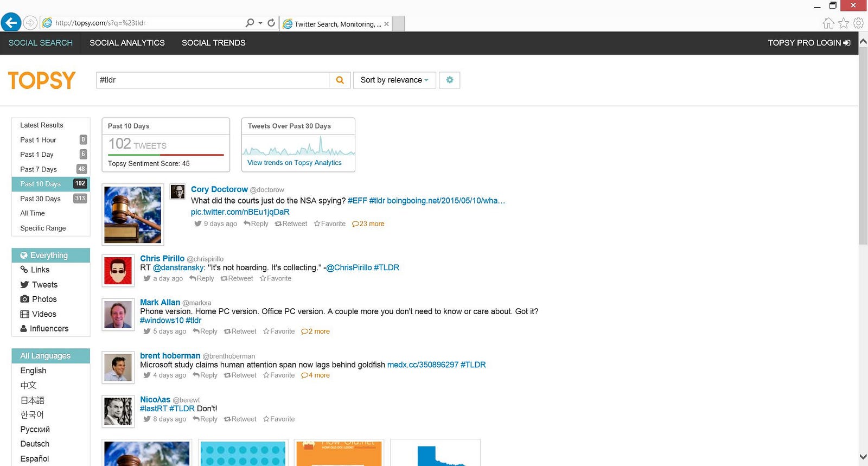This screenshot has width=868, height=466.
Task: Filter by Past 30 Days
Action: [x=51, y=199]
